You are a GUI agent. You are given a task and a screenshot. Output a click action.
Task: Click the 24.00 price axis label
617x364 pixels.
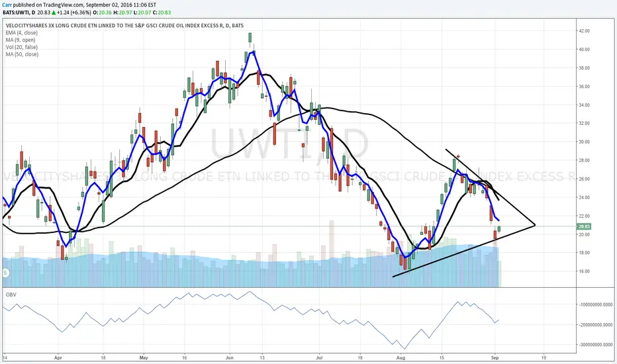[x=585, y=197]
